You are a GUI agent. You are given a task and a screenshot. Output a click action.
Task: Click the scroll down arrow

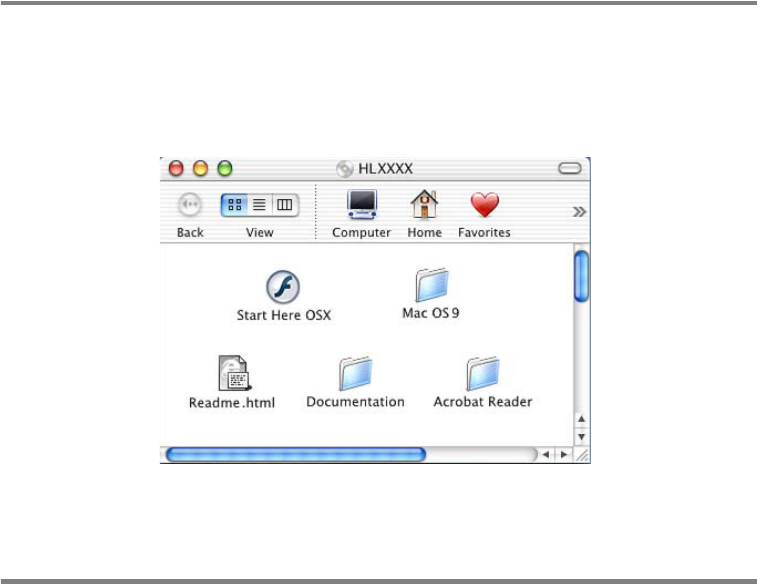pyautogui.click(x=581, y=437)
